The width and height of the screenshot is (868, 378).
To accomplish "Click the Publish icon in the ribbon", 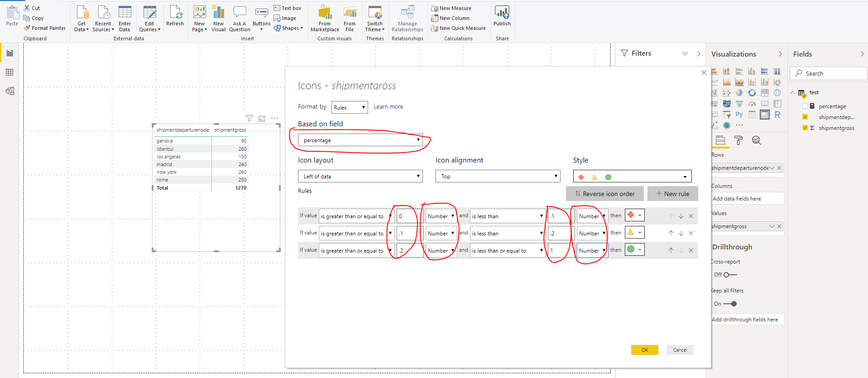I will click(x=502, y=16).
